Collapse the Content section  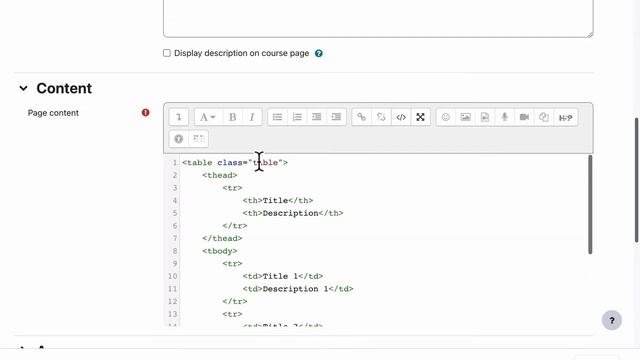[23, 88]
